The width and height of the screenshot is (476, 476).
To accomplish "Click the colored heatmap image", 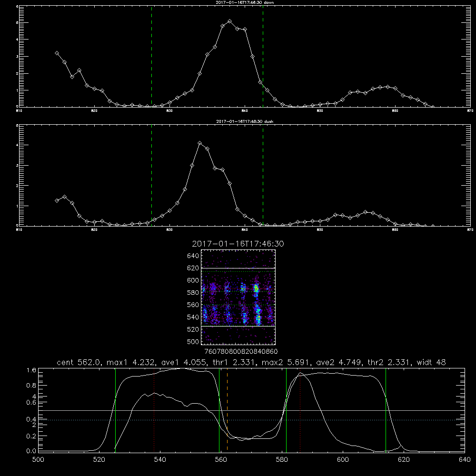I will [238, 297].
